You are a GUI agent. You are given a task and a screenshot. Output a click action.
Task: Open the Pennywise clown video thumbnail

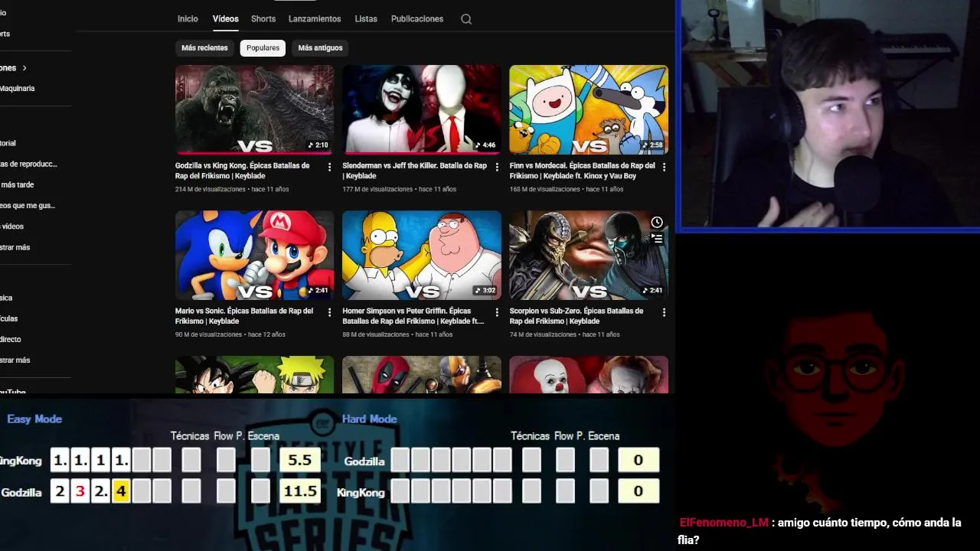pos(589,375)
